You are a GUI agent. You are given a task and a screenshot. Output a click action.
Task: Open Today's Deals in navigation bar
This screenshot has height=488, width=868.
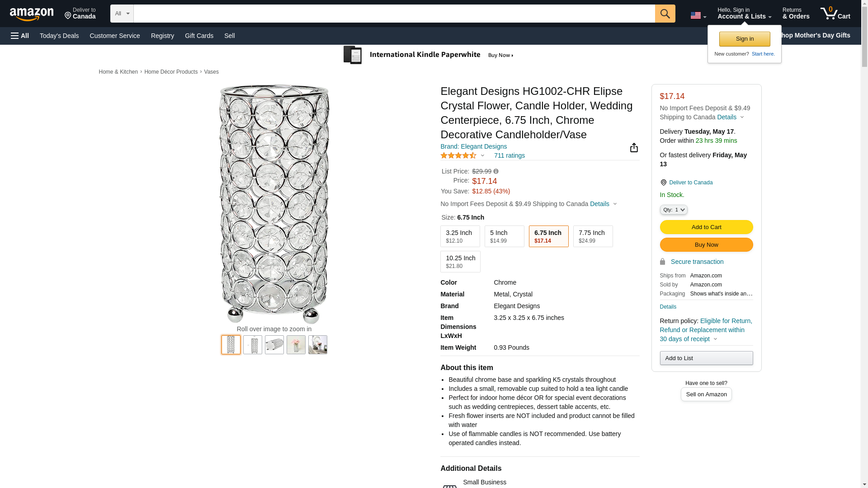coord(59,36)
